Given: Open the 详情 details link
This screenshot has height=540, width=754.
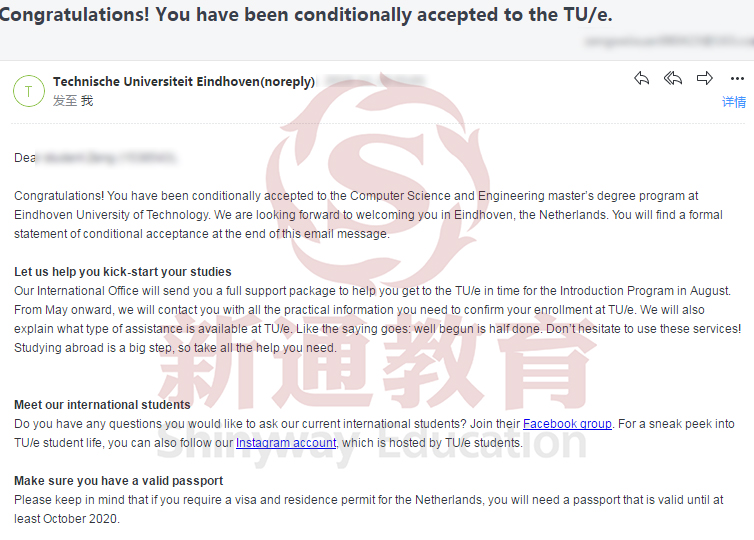Looking at the screenshot, I should click(734, 102).
